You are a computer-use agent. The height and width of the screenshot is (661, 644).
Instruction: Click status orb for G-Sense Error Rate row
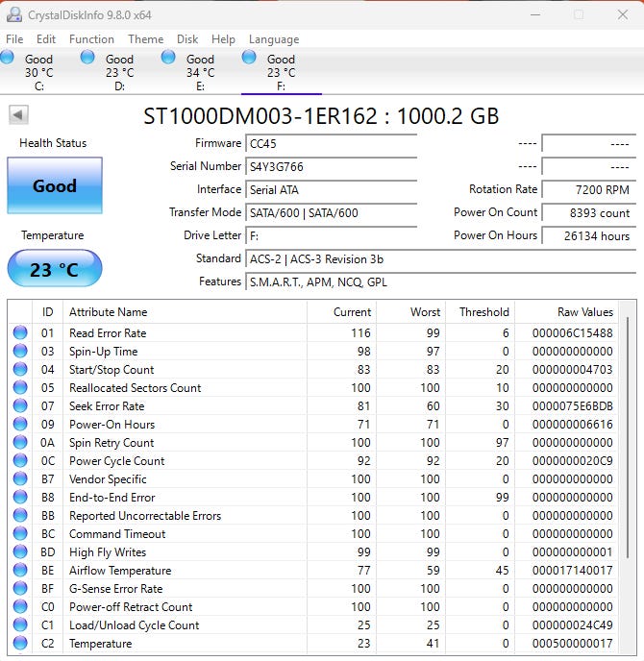(x=20, y=589)
